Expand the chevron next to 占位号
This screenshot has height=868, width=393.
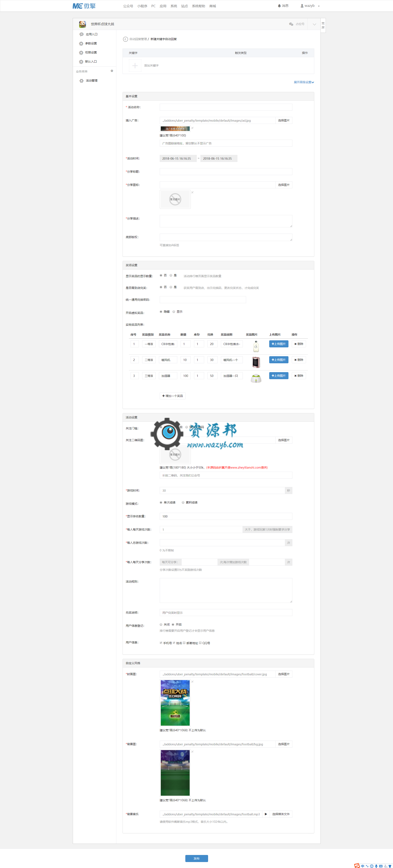[314, 24]
